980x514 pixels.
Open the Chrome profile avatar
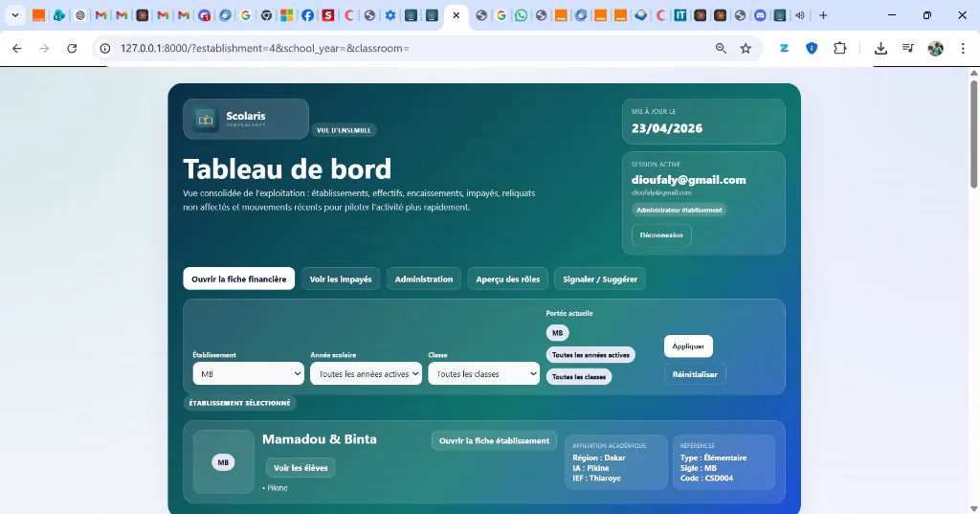936,48
